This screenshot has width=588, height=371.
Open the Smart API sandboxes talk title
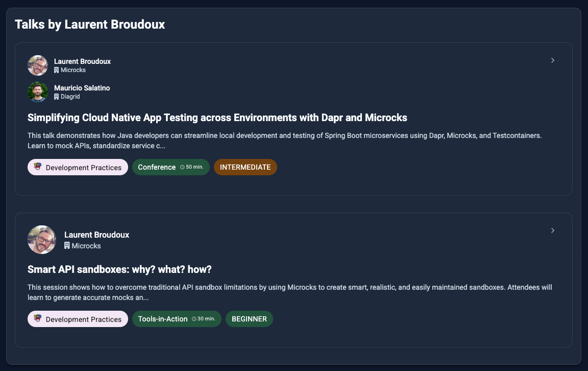tap(119, 269)
